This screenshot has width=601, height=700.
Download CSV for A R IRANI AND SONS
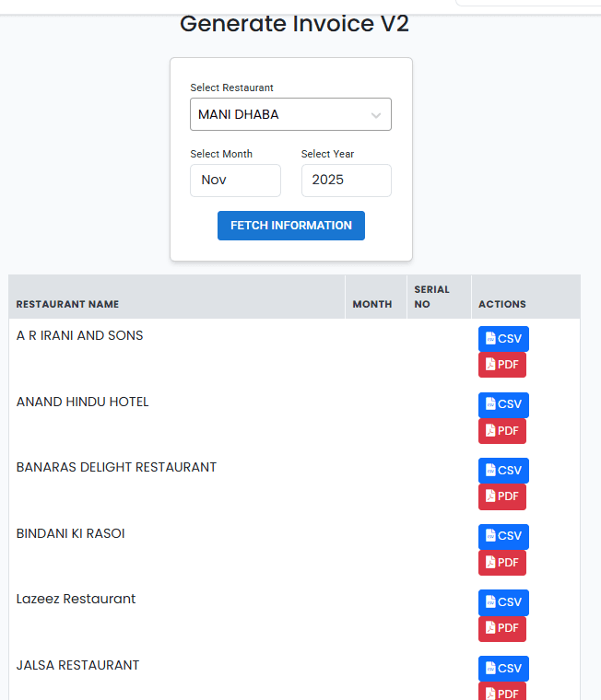(x=503, y=339)
